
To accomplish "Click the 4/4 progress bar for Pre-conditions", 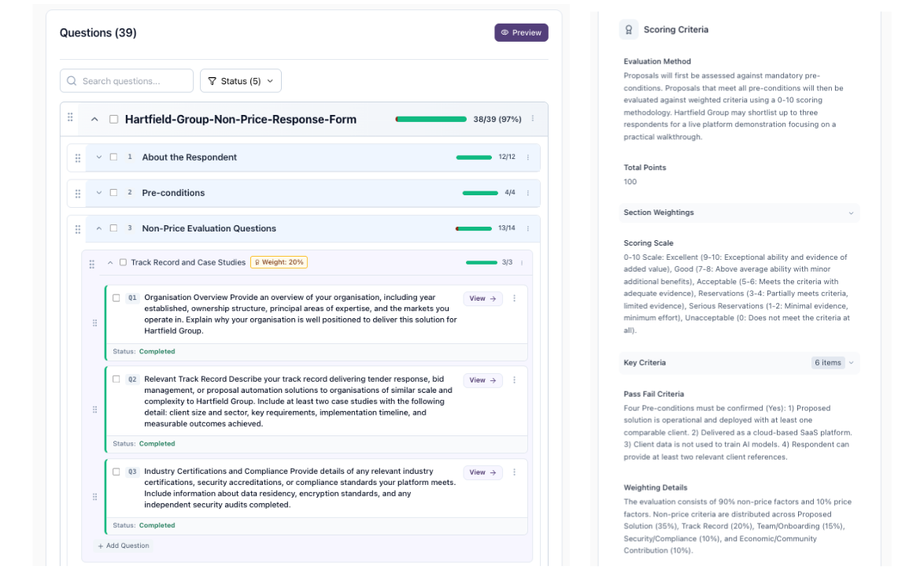I will tap(480, 193).
